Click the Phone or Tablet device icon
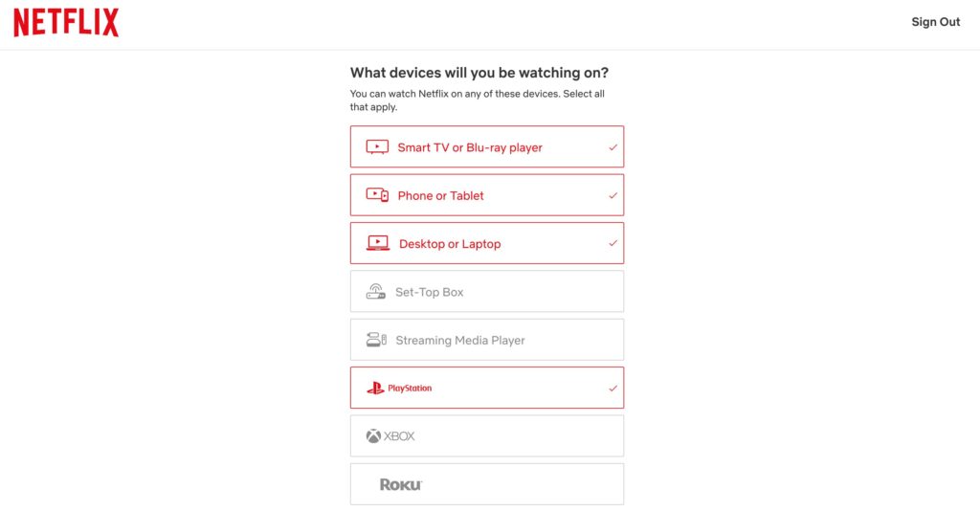 [x=377, y=195]
